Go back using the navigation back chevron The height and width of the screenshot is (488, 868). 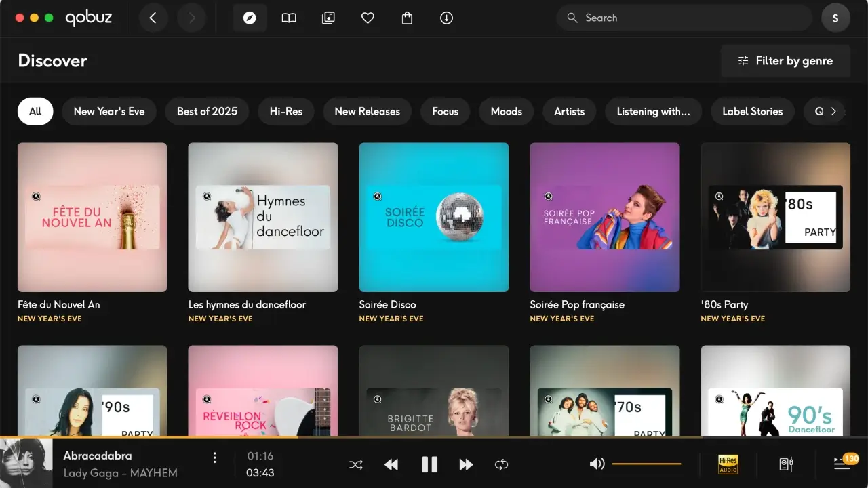pos(153,18)
